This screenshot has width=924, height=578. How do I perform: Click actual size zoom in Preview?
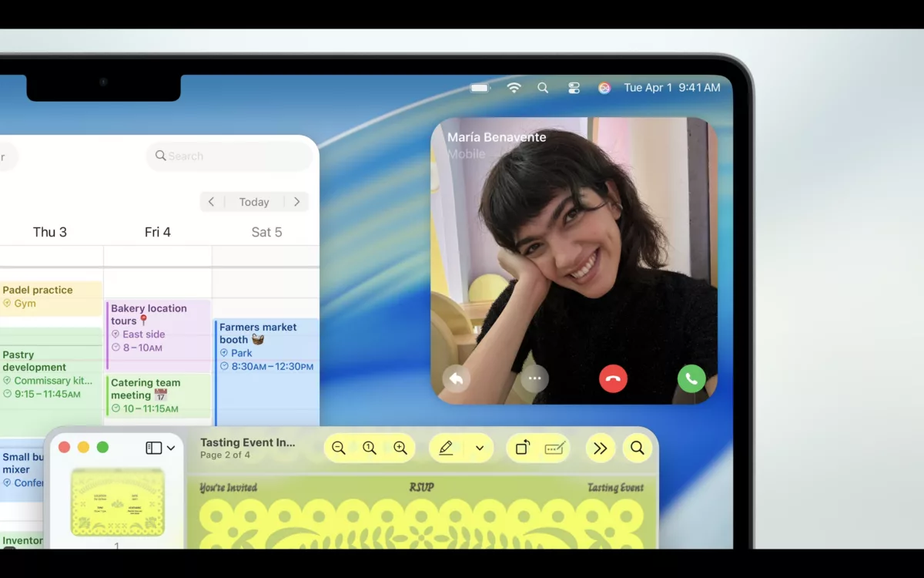click(x=370, y=448)
